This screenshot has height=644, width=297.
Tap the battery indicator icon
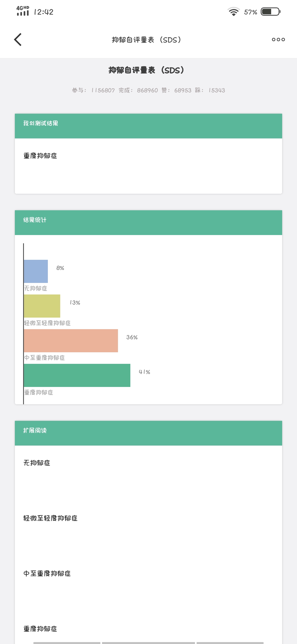(271, 12)
